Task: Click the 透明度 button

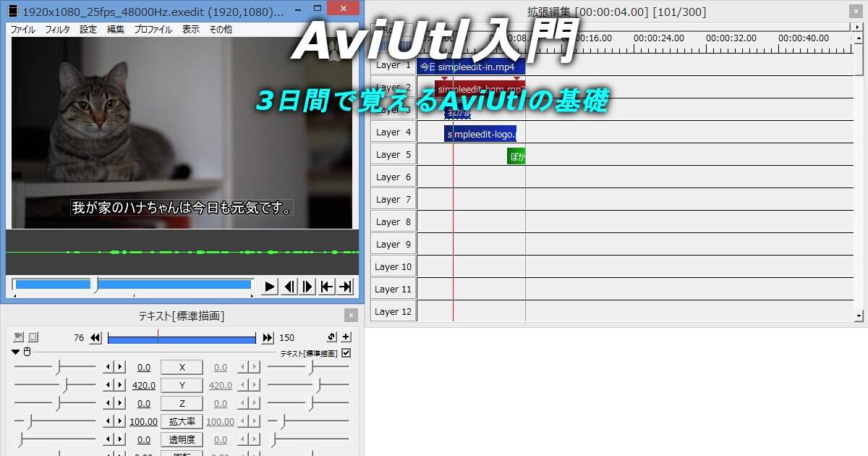Action: [x=182, y=439]
